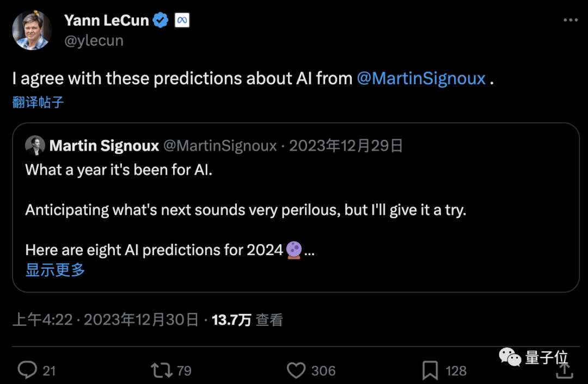Click the blue @MartinSignoux mention in post text
Image resolution: width=588 pixels, height=384 pixels.
point(421,78)
